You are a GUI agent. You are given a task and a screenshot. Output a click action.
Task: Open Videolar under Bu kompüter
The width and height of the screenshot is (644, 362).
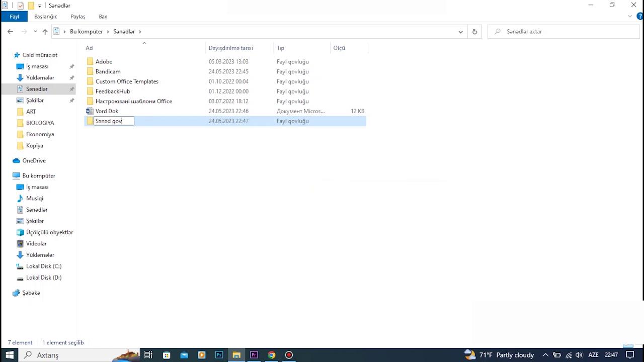(36, 243)
